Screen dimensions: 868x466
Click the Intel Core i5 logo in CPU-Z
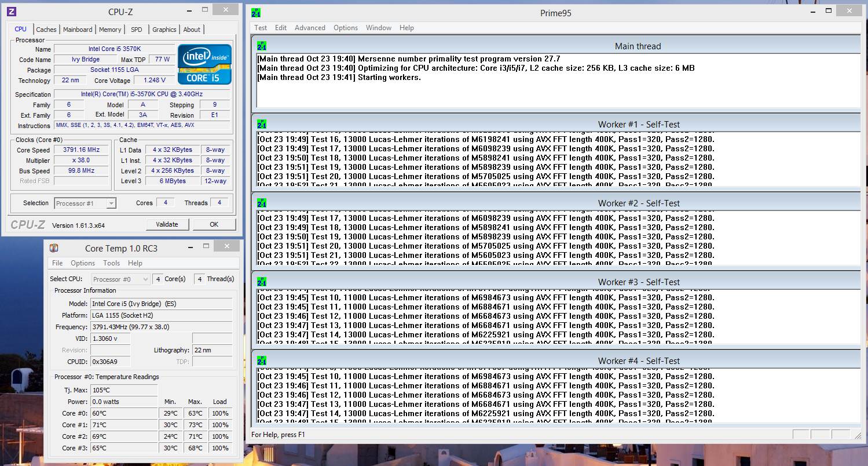(x=204, y=64)
